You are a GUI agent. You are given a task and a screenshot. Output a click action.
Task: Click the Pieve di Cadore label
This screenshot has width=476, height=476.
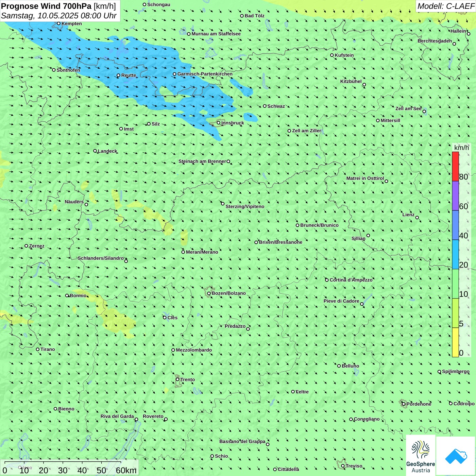341,301
